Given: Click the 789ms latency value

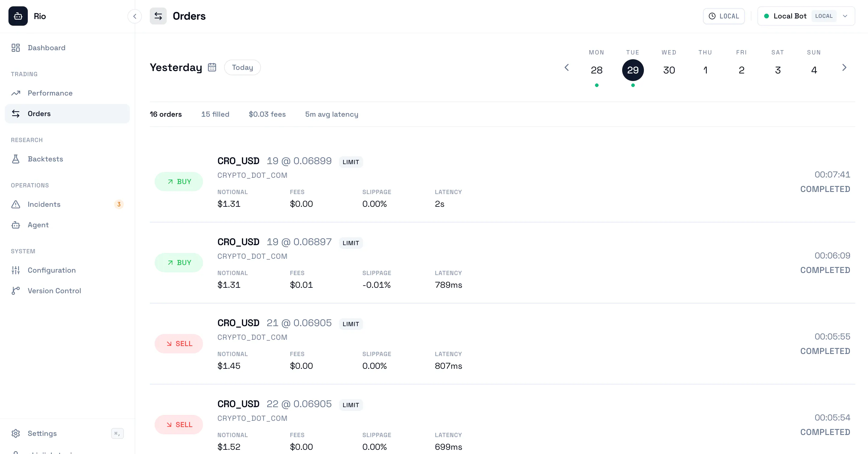Looking at the screenshot, I should pyautogui.click(x=448, y=285).
